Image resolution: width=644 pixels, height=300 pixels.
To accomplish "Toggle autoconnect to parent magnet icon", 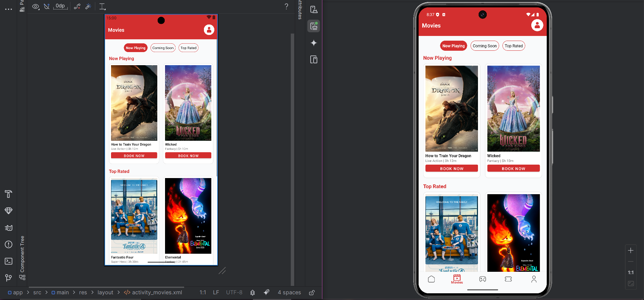I will click(47, 6).
